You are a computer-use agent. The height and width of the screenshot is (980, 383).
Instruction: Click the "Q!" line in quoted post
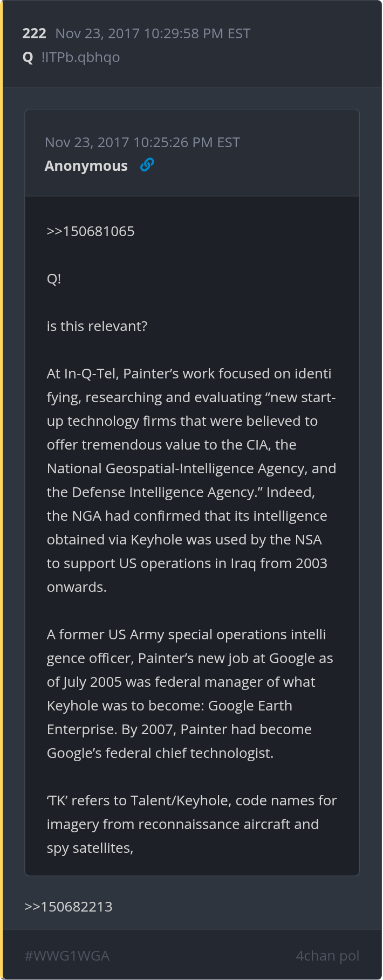pyautogui.click(x=54, y=279)
